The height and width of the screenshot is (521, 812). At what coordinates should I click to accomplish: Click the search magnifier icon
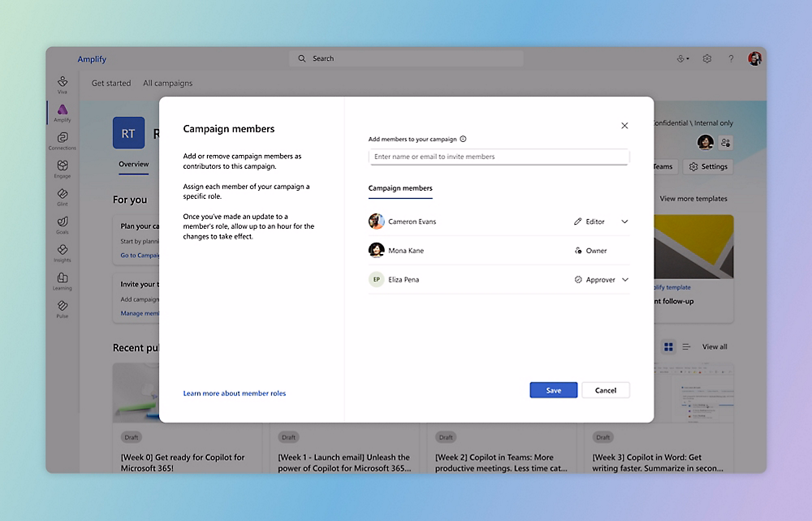click(x=302, y=58)
